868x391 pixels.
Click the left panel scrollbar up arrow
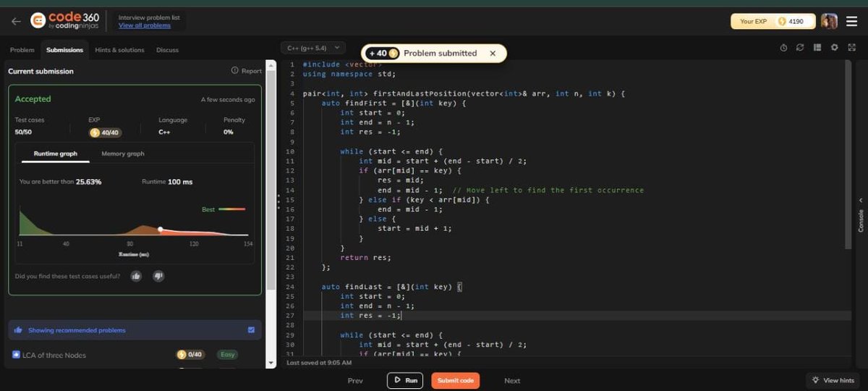271,65
